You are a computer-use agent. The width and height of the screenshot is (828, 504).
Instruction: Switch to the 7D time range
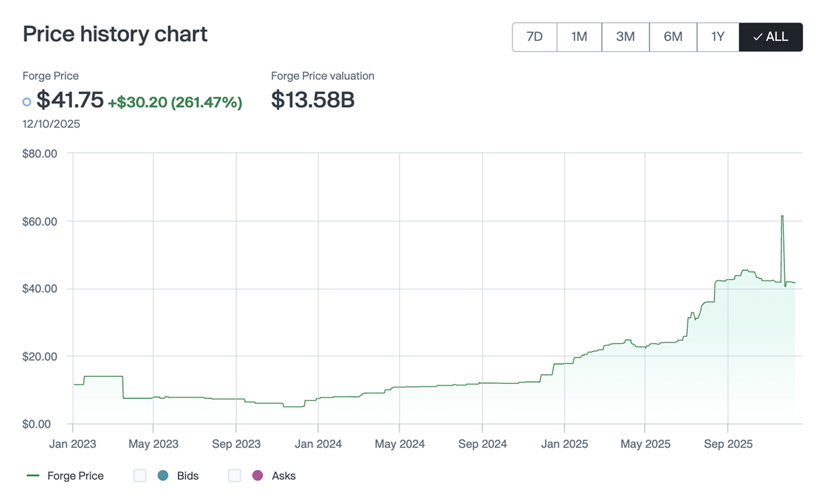(x=534, y=37)
